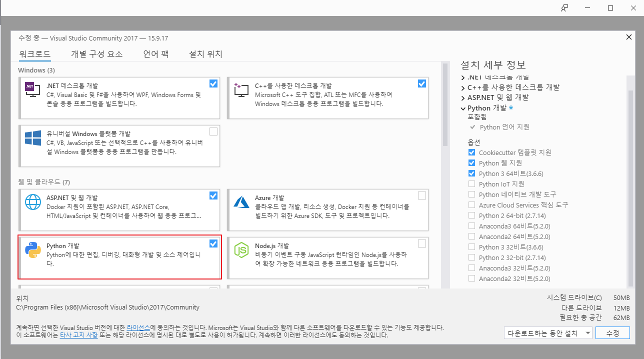Enable Python 3 32비트(3.6.6) option
The width and height of the screenshot is (644, 359).
tap(471, 247)
